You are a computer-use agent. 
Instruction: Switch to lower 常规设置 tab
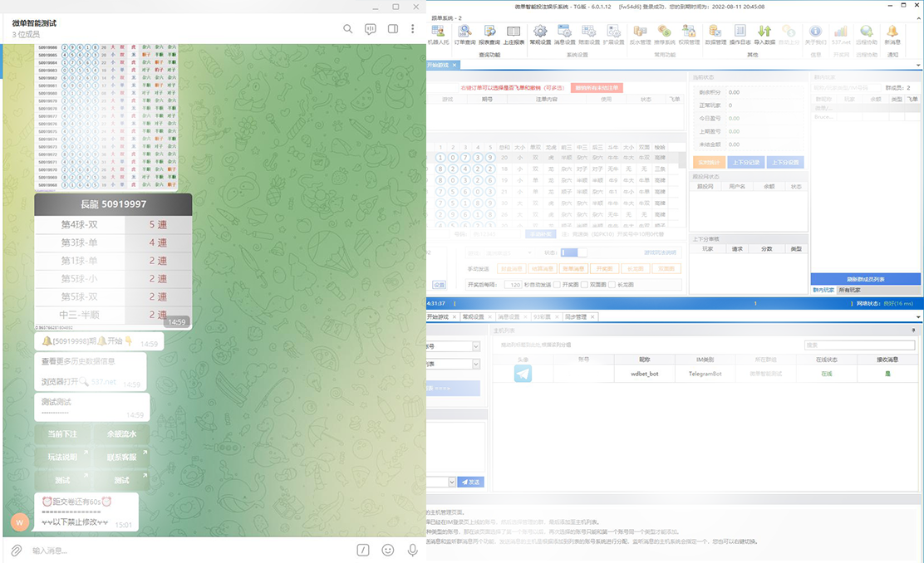point(473,317)
